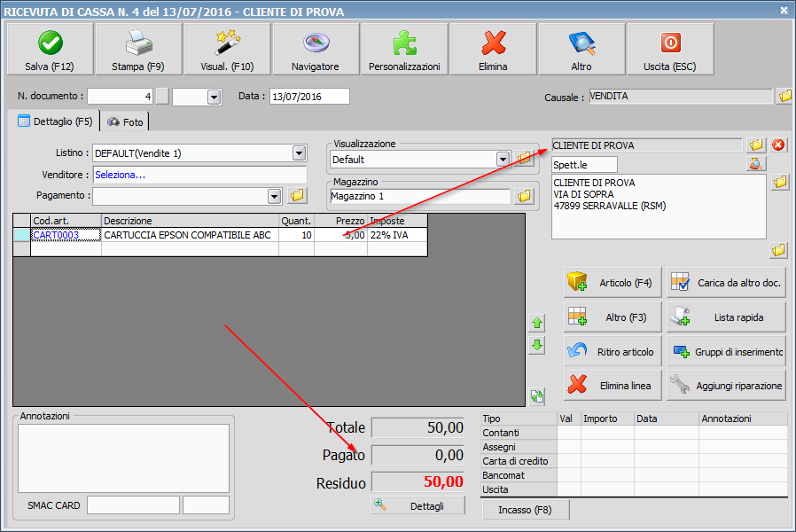Click the refresh icon beside grid
Image resolution: width=796 pixels, height=532 pixels.
tap(537, 396)
